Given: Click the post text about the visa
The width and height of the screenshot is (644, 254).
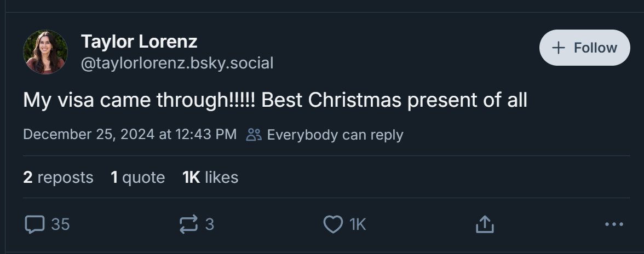Looking at the screenshot, I should coord(275,100).
